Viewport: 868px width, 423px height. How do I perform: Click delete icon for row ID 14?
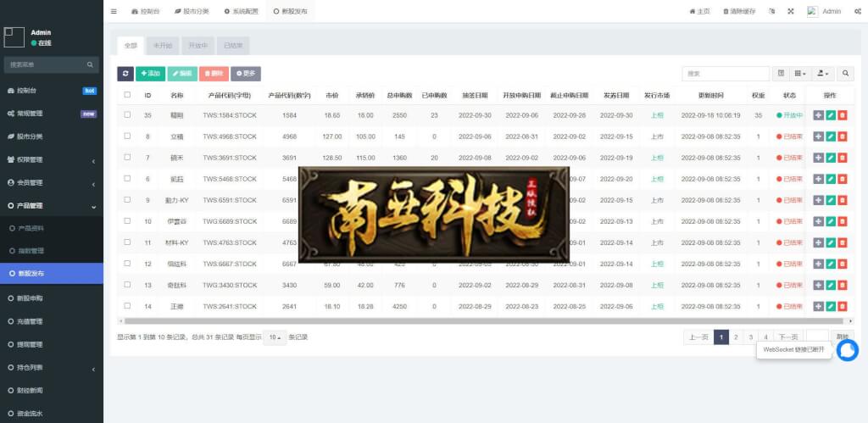pyautogui.click(x=842, y=306)
